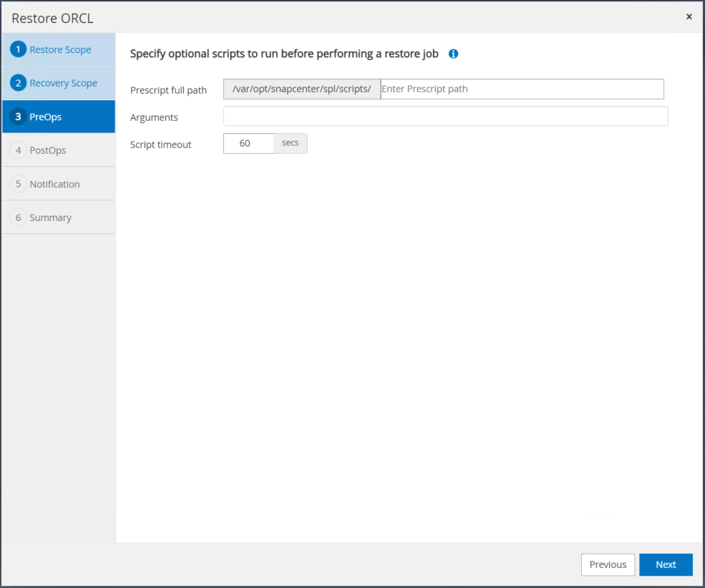Go back to the Restore Scope step
Viewport: 705px width, 588px height.
(x=60, y=49)
